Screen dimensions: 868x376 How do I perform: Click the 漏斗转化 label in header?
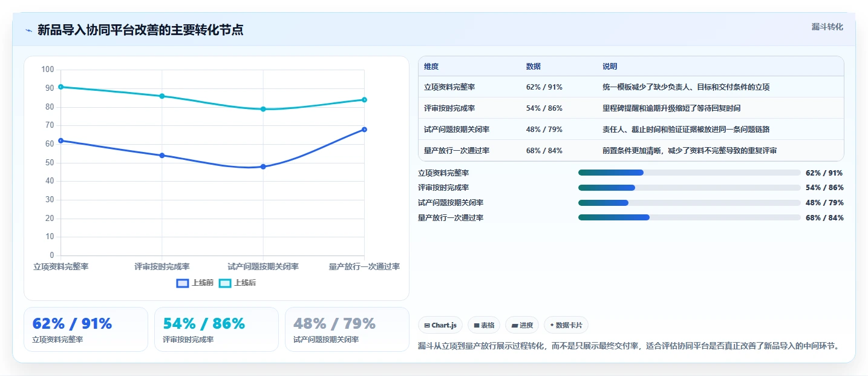pos(827,27)
